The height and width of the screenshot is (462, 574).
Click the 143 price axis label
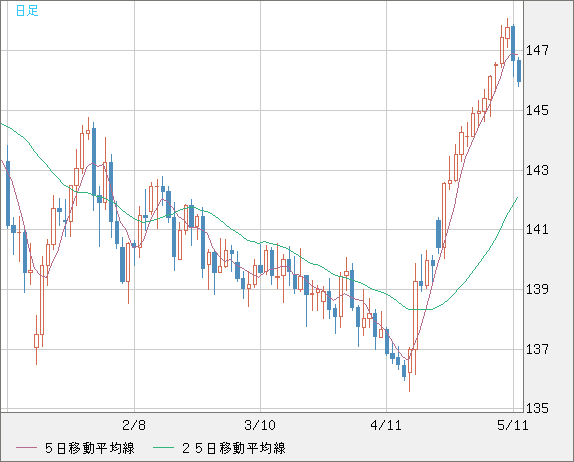click(537, 170)
